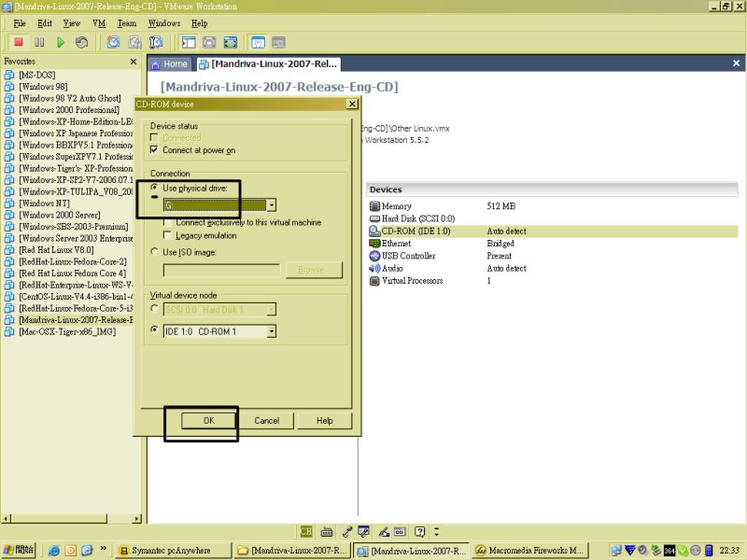Click Favorites scrollbar right arrow
Screen dimensions: 747x560
coord(137,518)
